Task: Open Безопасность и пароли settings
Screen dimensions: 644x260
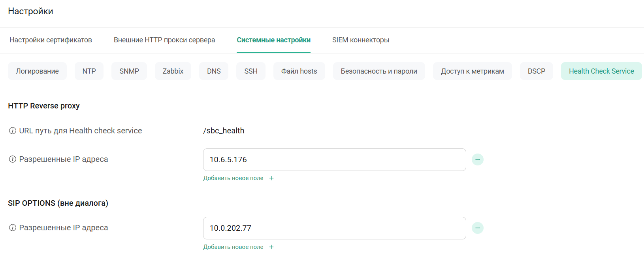Action: pyautogui.click(x=378, y=71)
